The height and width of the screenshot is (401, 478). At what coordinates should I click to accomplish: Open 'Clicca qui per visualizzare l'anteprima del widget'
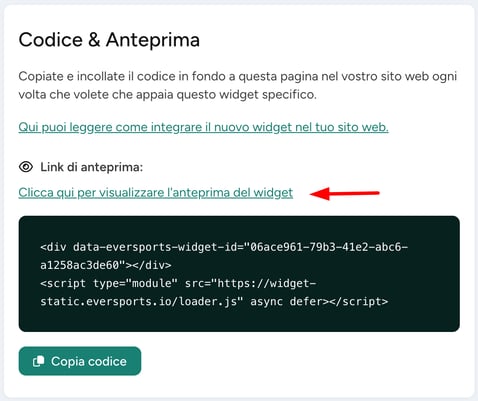pos(156,193)
